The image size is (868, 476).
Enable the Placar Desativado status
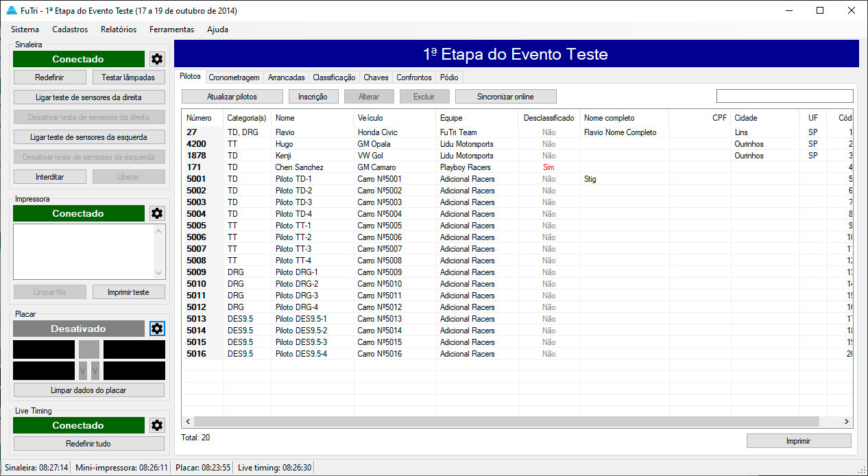tap(78, 329)
